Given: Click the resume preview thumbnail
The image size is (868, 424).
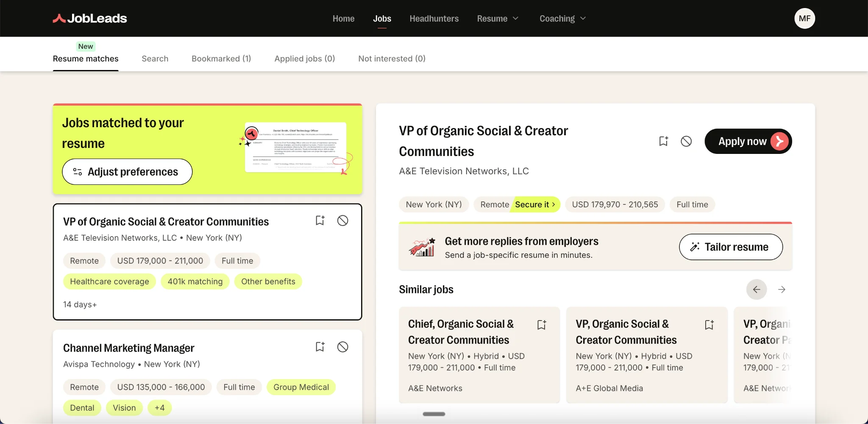Looking at the screenshot, I should [296, 147].
